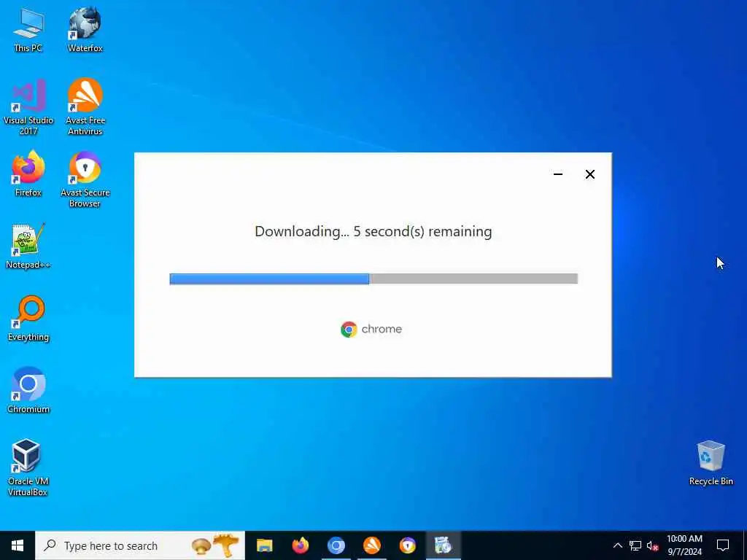This screenshot has height=560, width=747.
Task: Open Avast Free Antivirus desktop icon
Action: pos(85,107)
